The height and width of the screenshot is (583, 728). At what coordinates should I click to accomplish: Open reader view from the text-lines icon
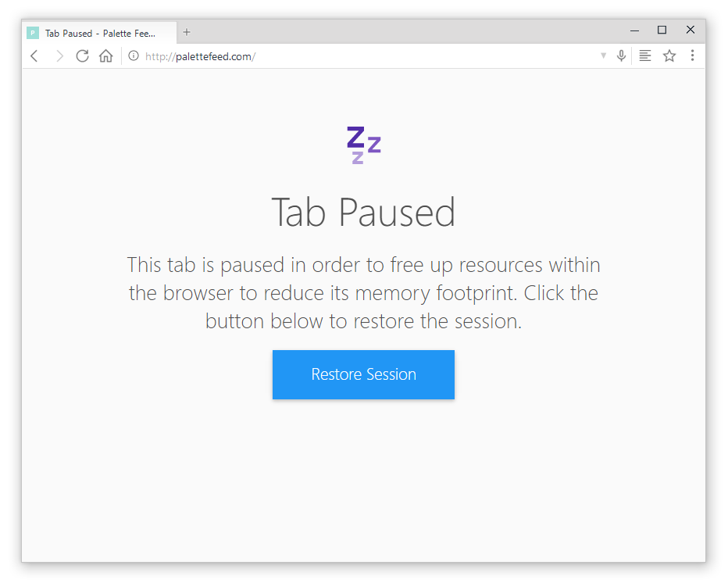point(645,55)
